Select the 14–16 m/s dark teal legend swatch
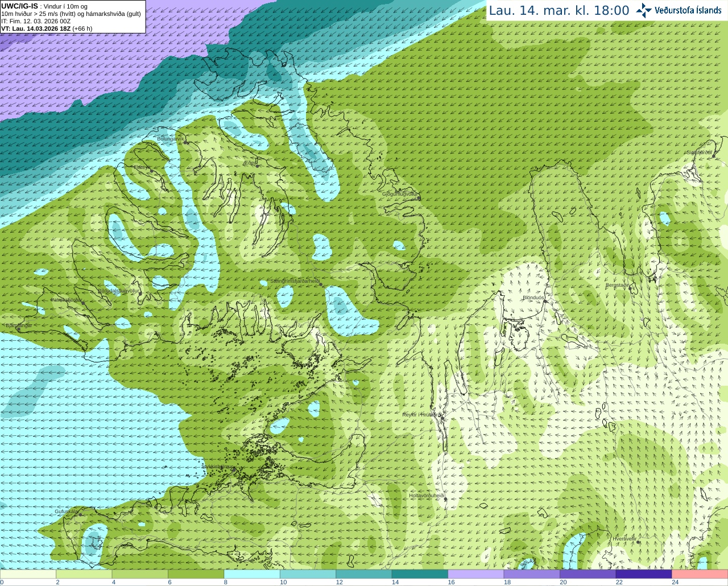 tap(420, 574)
